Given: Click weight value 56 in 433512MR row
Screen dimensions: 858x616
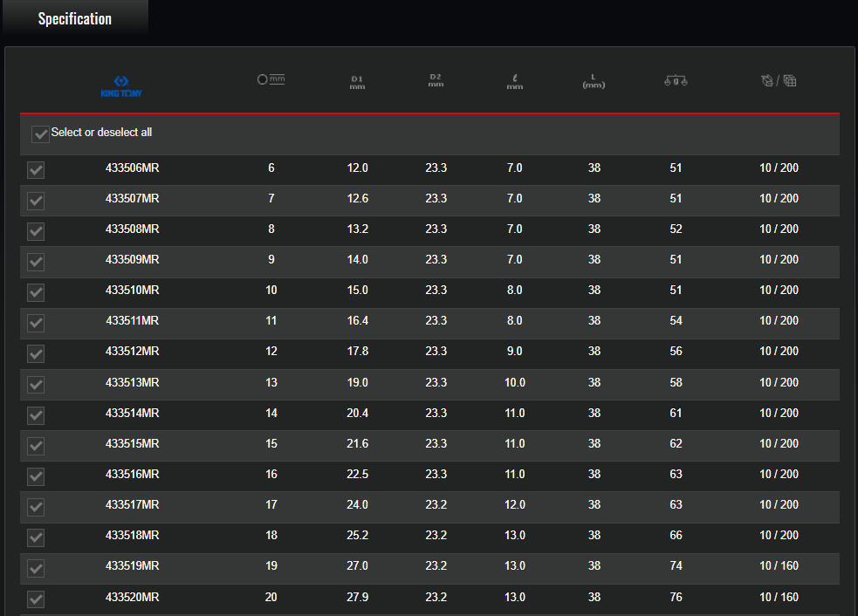Looking at the screenshot, I should click(676, 352).
